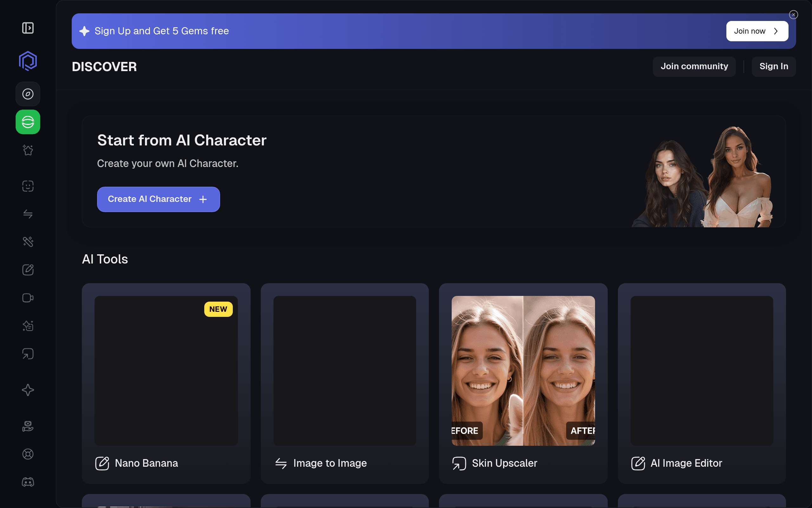The image size is (812, 508).
Task: Open the AI Image Editor card thumbnail
Action: pyautogui.click(x=702, y=371)
